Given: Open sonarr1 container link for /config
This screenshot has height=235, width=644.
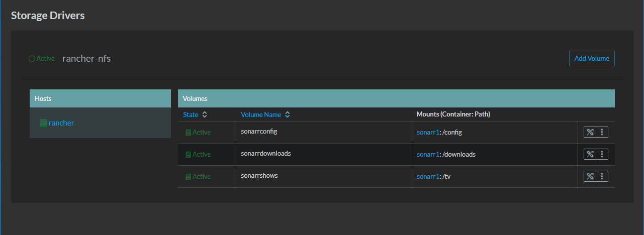Looking at the screenshot, I should tap(427, 133).
